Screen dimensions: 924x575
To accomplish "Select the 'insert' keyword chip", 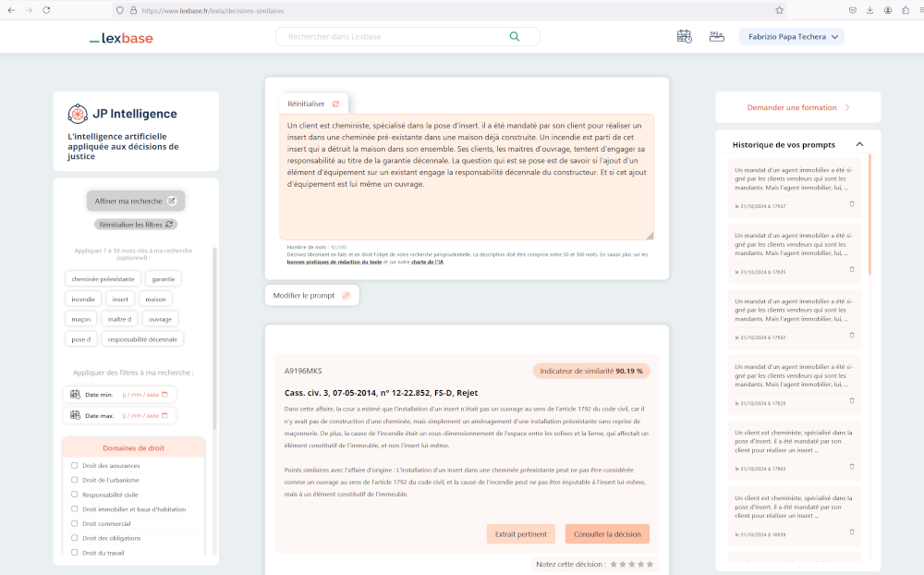I will [x=120, y=299].
